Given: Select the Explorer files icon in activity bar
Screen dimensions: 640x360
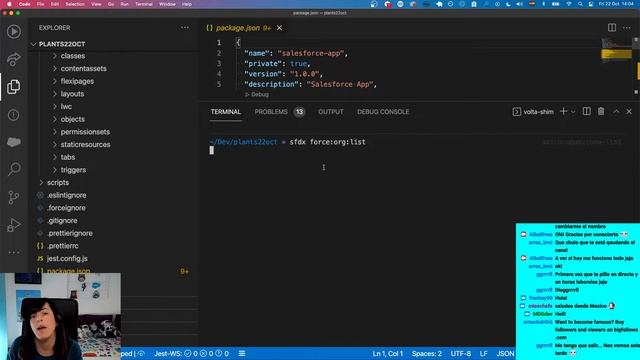Looking at the screenshot, I should (x=13, y=87).
